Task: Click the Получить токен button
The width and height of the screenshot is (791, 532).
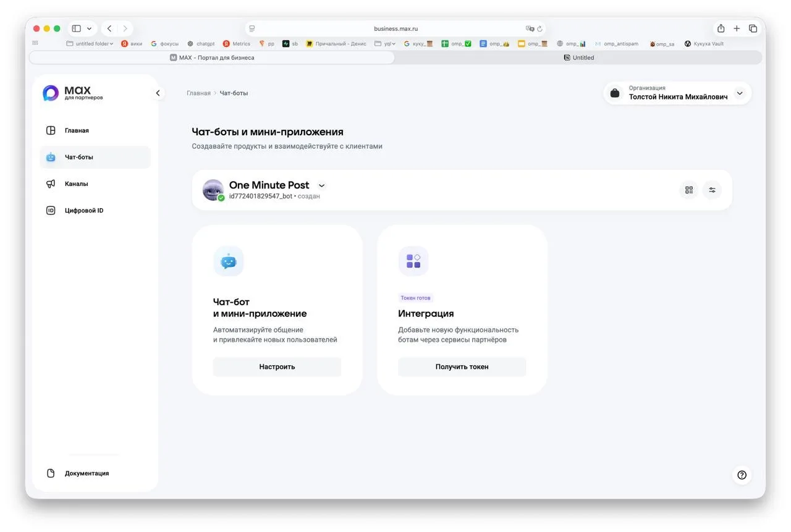Action: coord(462,367)
